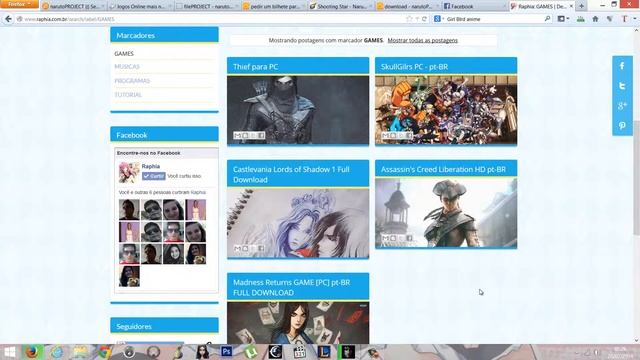Share Thief para PC by email icon

[238, 135]
